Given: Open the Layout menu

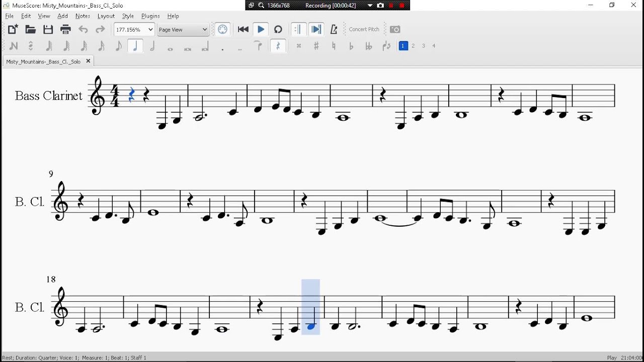Looking at the screenshot, I should [106, 16].
